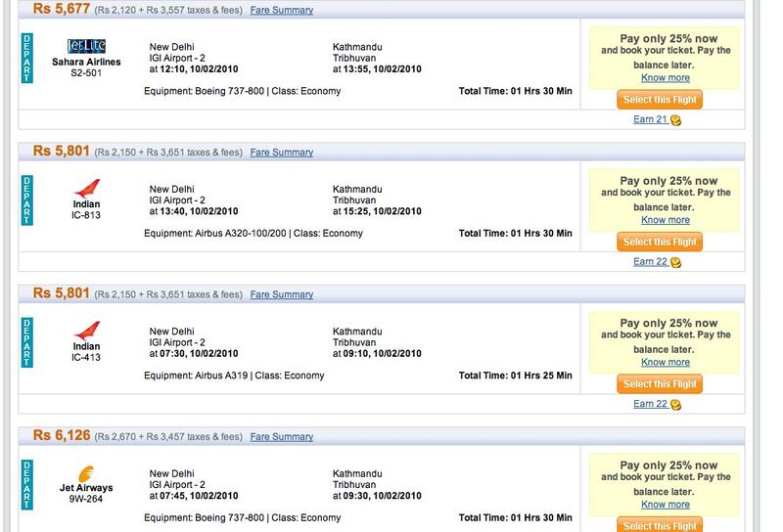Screen dimensions: 783x532
Task: Open Fare Summary for IC-813 flight
Action: 282,153
